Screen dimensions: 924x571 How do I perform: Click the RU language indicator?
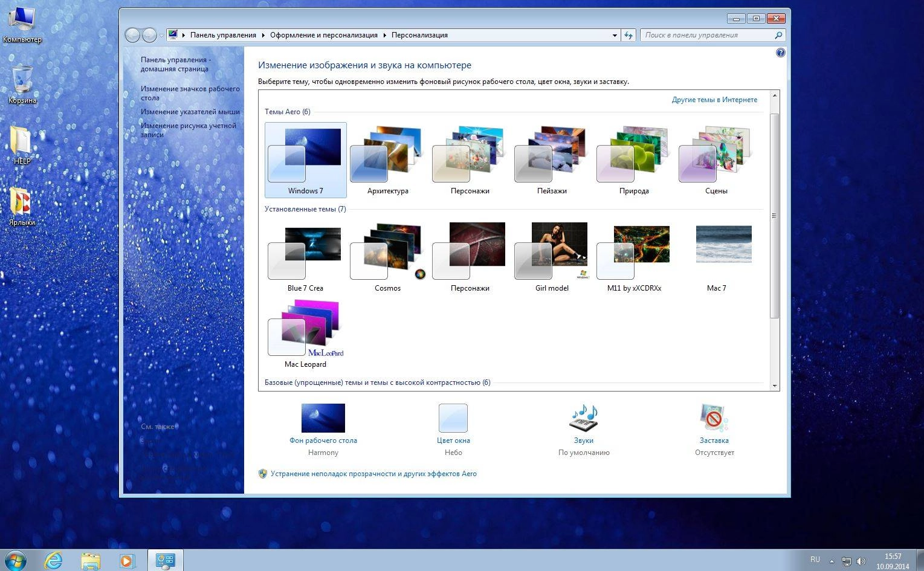click(x=815, y=560)
